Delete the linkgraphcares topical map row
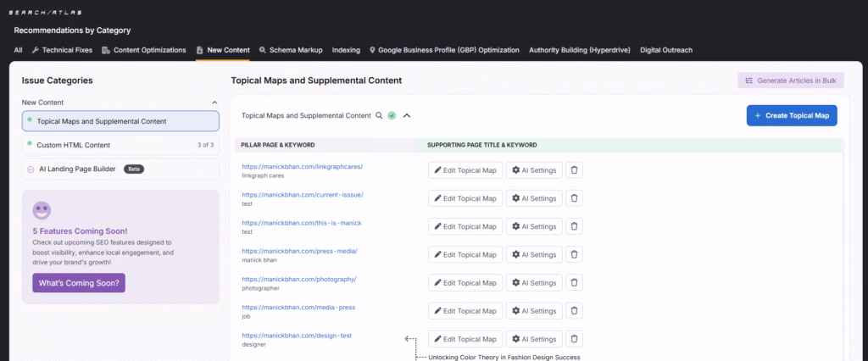 point(574,170)
